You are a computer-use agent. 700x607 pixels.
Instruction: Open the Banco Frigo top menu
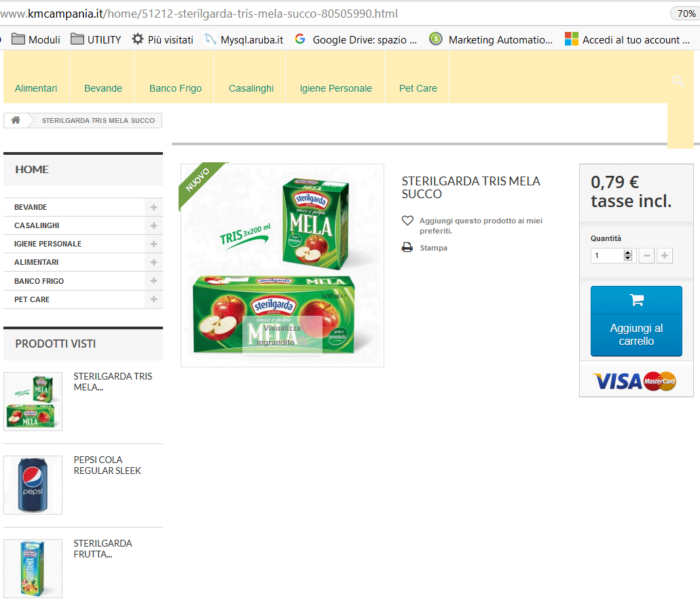pyautogui.click(x=175, y=88)
